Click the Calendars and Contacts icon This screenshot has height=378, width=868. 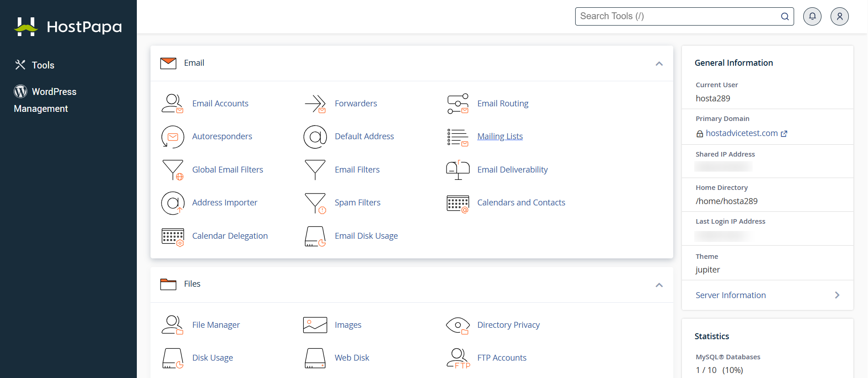pyautogui.click(x=458, y=204)
